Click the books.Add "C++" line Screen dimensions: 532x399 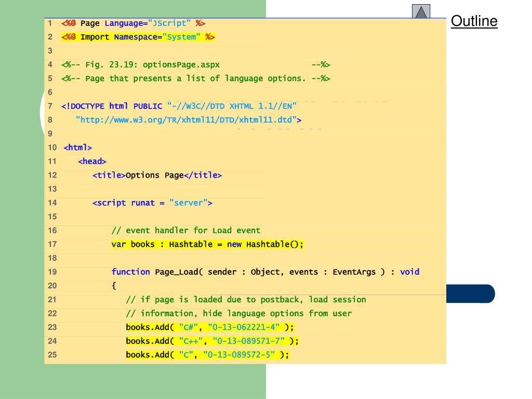tap(212, 341)
